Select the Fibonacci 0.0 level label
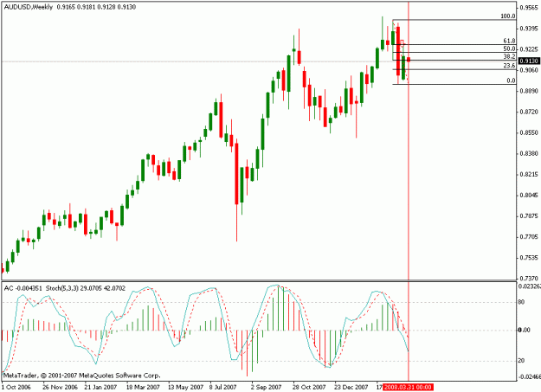This screenshot has width=541, height=392. (x=511, y=80)
